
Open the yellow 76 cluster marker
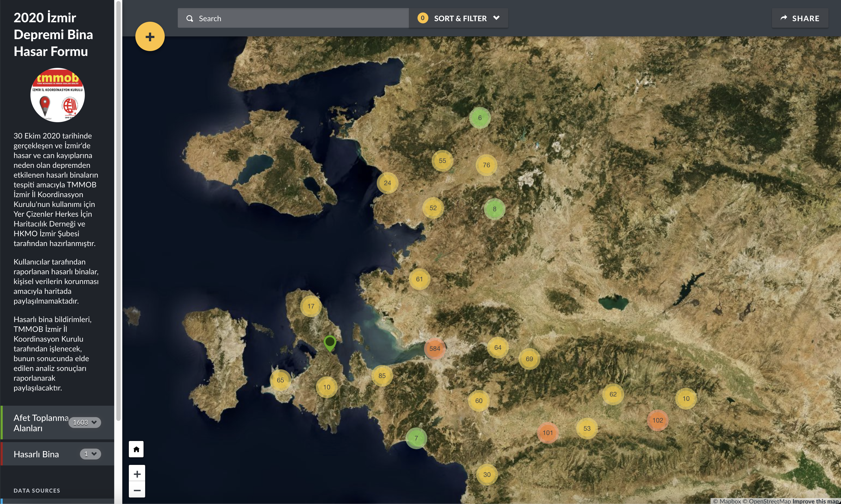pyautogui.click(x=486, y=165)
